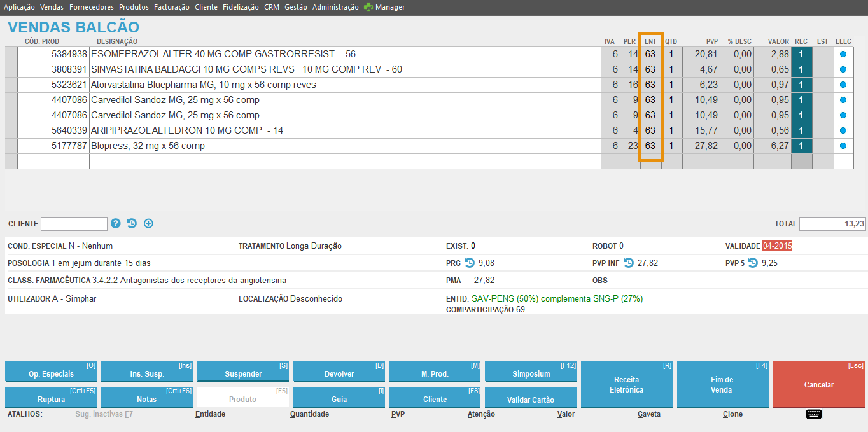The width and height of the screenshot is (868, 432).
Task: Expand the Fidelização menu
Action: point(241,7)
